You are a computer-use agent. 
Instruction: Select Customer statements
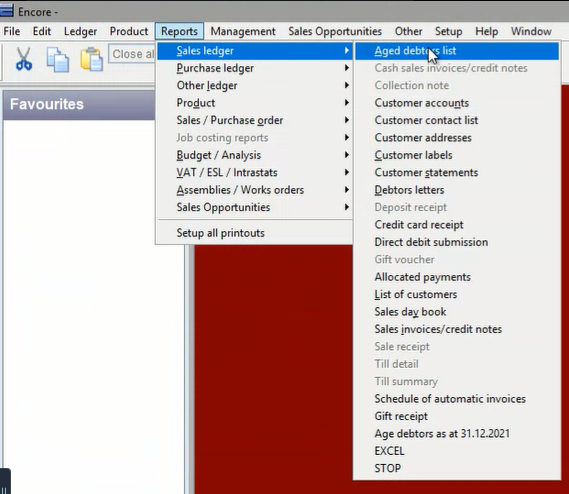[x=457, y=173]
